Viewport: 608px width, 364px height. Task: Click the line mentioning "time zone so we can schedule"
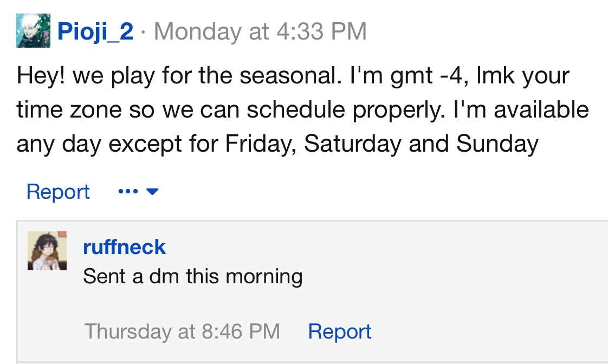point(217,110)
